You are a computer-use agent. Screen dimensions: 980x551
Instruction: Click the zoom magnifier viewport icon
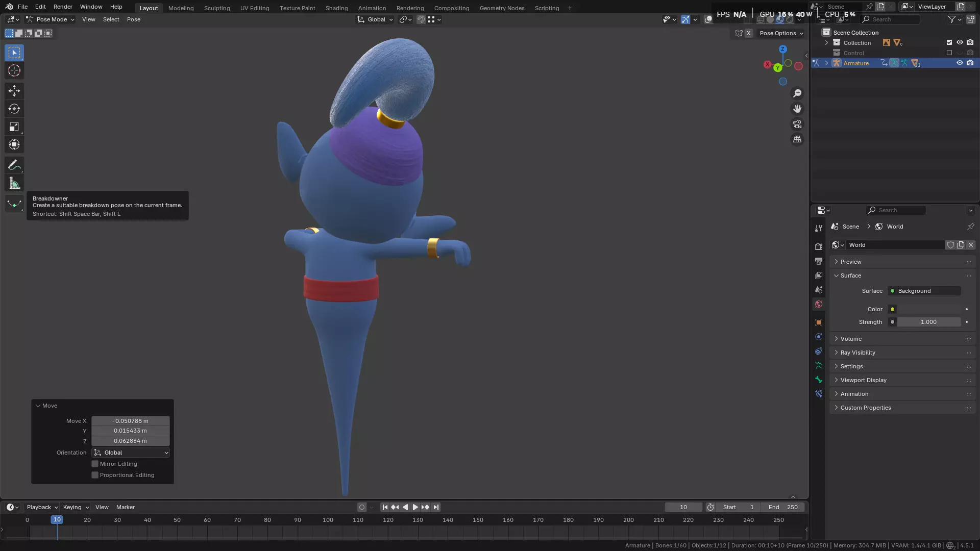pyautogui.click(x=797, y=93)
